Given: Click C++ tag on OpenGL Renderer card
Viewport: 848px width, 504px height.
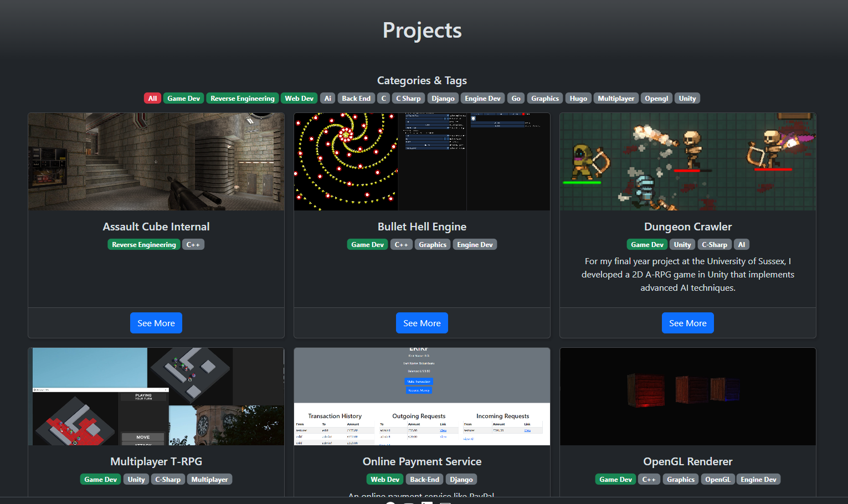Looking at the screenshot, I should point(649,479).
